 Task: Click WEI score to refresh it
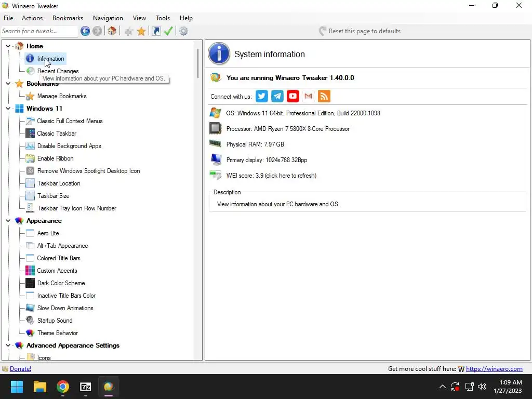click(271, 176)
